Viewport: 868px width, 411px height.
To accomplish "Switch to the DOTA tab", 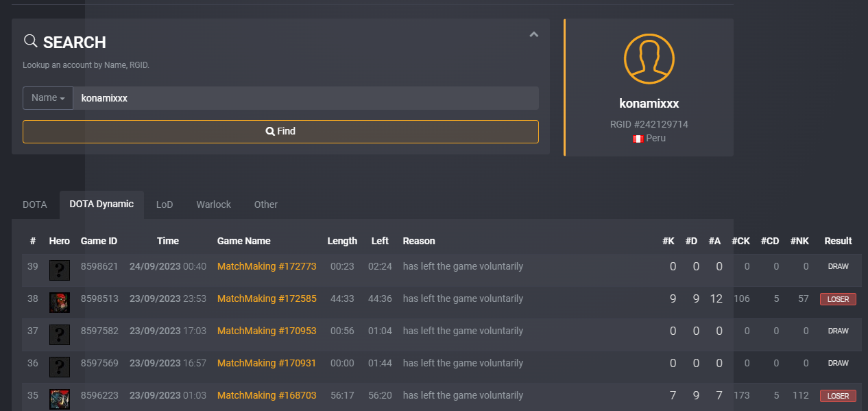I will tap(35, 204).
